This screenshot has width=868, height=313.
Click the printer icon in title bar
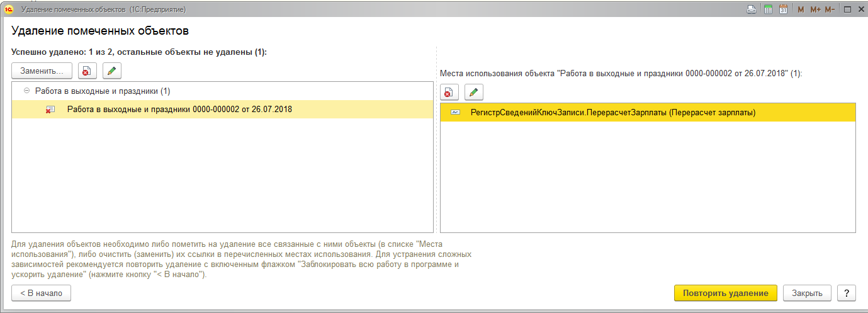[x=751, y=9]
